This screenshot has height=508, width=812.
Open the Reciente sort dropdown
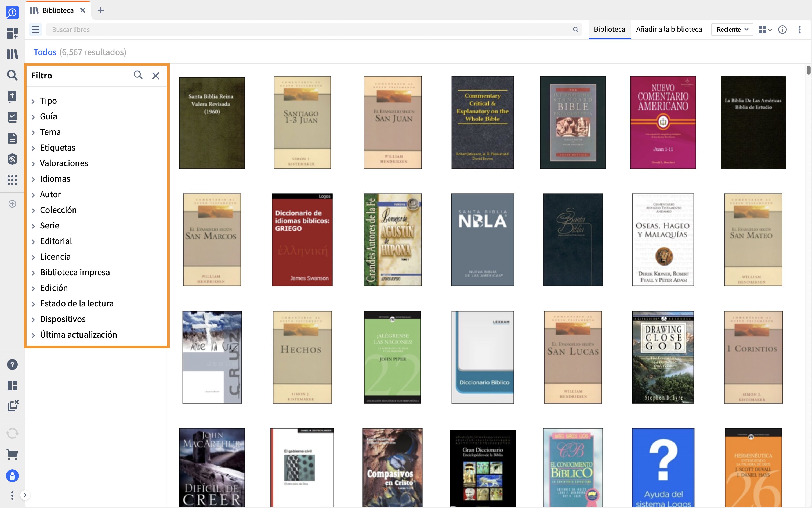[732, 30]
